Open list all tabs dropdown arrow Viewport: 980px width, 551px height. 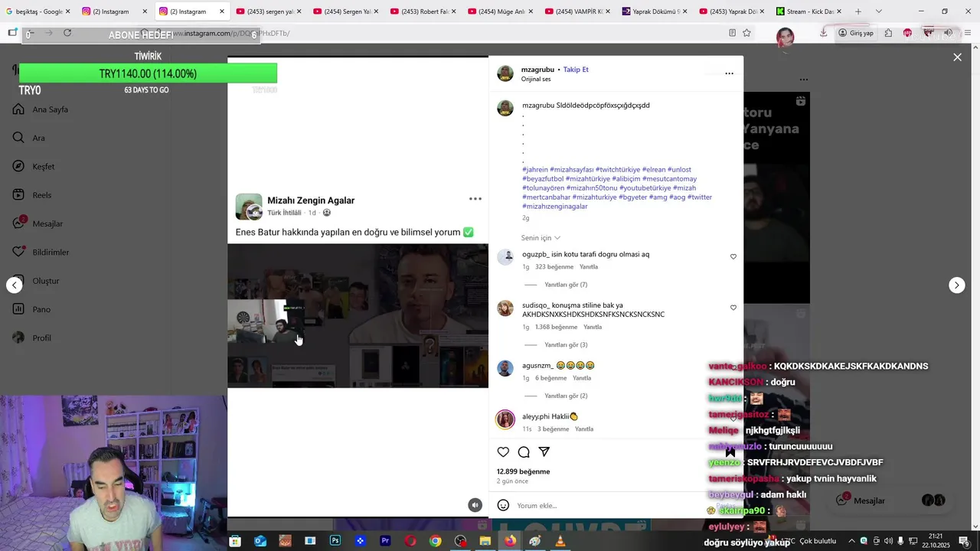pos(878,11)
